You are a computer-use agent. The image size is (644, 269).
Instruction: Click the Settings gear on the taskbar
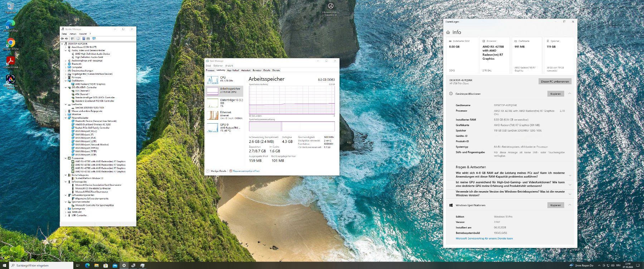click(x=124, y=265)
